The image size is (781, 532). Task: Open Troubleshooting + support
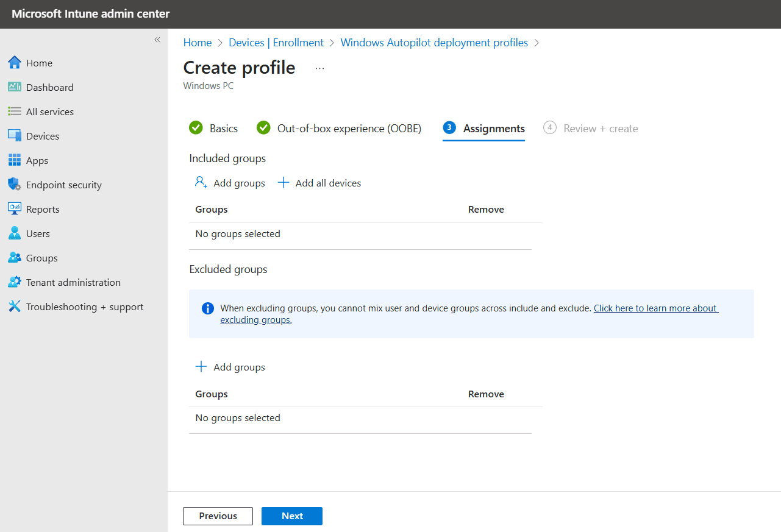(x=84, y=306)
